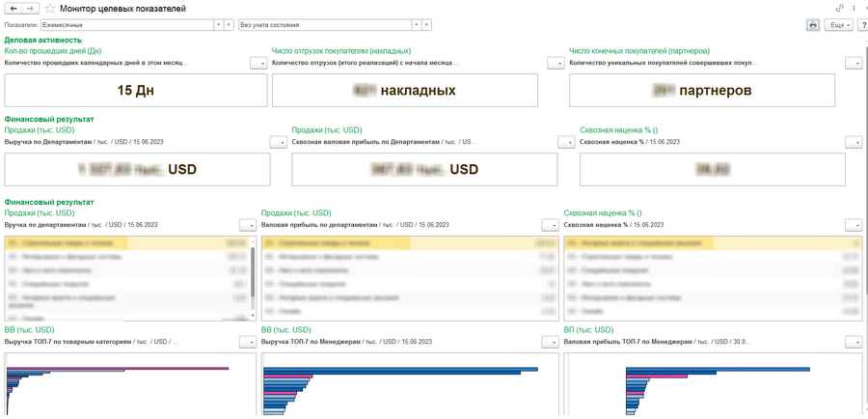Open menu for Количество прошедших календарных дней widget
The height and width of the screenshot is (419, 868).
(x=258, y=63)
